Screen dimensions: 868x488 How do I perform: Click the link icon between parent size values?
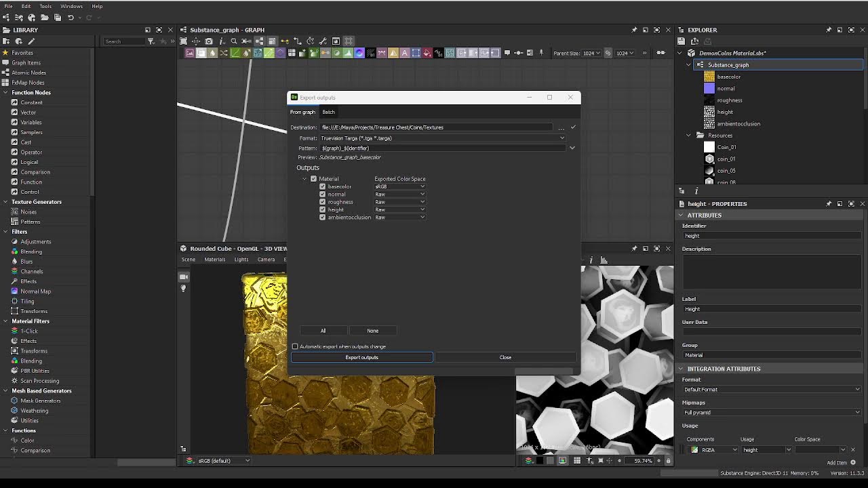(x=608, y=53)
